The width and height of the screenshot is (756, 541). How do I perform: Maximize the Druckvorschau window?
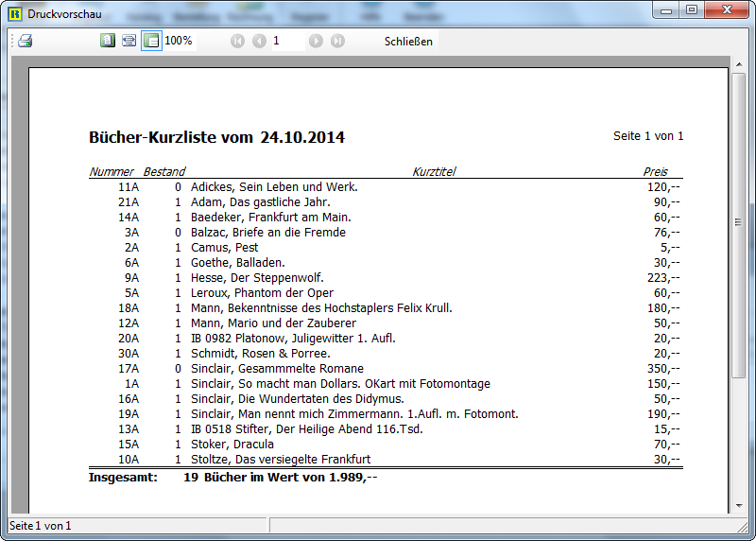pos(692,10)
